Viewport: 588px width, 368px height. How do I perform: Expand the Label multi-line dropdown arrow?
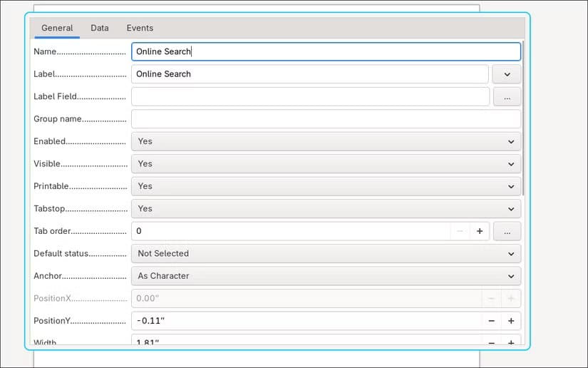[x=507, y=74]
